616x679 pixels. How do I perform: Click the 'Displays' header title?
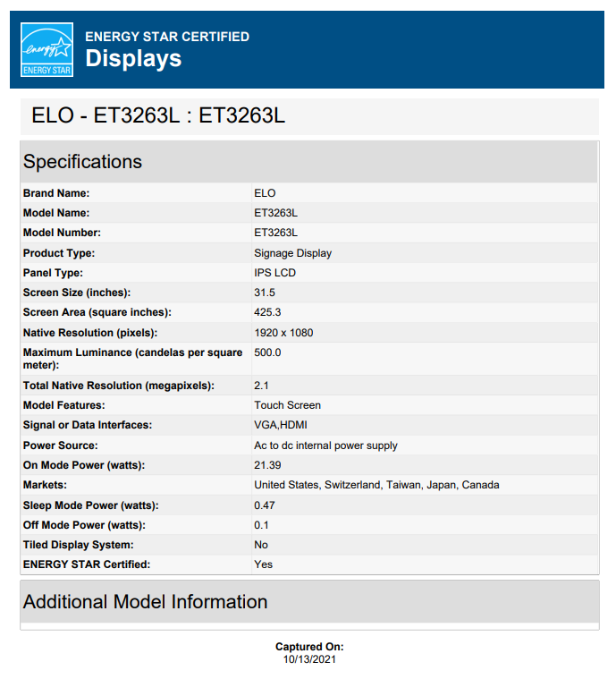tap(133, 58)
